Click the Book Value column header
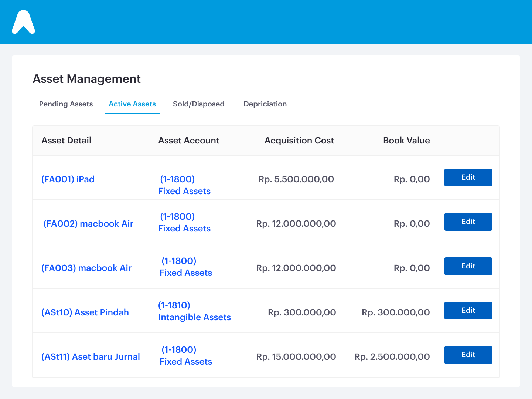This screenshot has height=399, width=532. pos(406,141)
